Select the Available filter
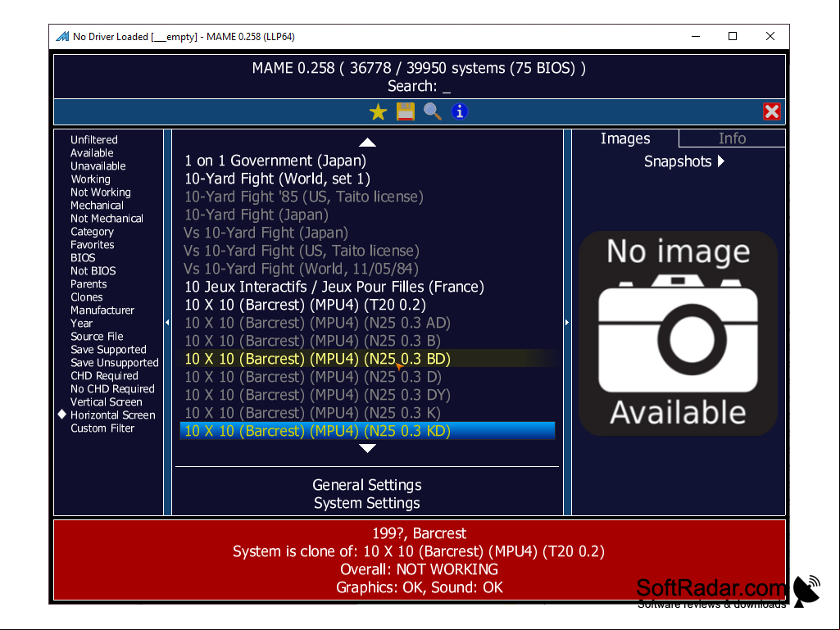 (92, 152)
